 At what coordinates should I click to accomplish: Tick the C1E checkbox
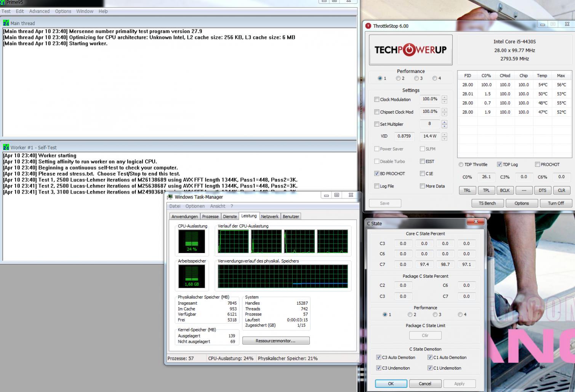pos(422,173)
